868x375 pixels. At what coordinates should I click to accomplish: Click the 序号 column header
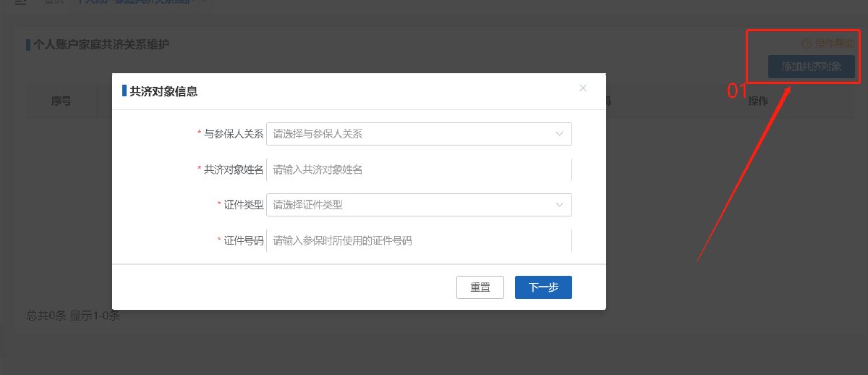[61, 101]
